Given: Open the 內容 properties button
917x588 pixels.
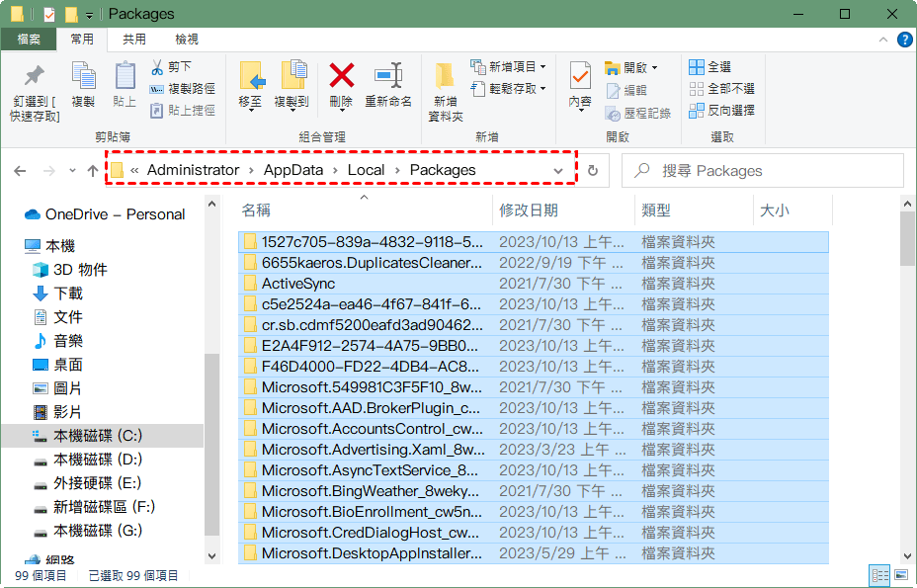Looking at the screenshot, I should (580, 85).
